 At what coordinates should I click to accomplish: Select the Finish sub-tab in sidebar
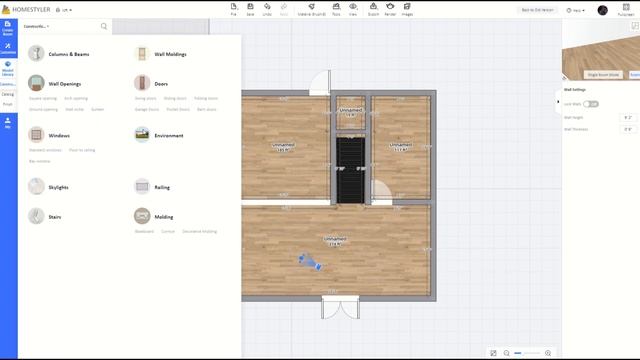(x=8, y=104)
